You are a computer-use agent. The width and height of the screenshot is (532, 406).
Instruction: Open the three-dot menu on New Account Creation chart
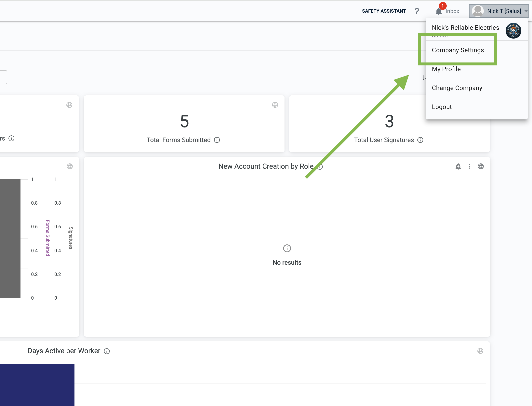pos(469,167)
